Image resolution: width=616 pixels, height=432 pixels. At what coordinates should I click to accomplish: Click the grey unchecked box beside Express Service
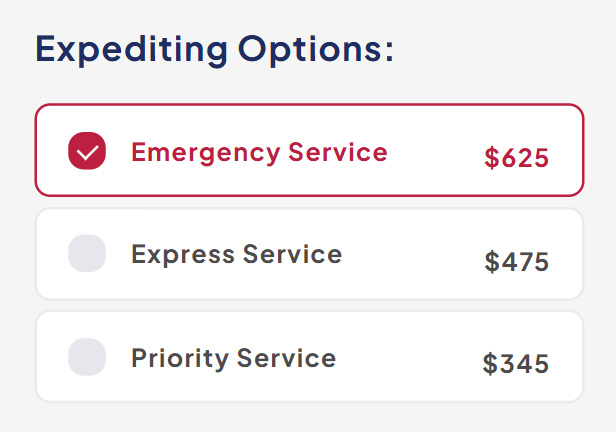coord(87,254)
